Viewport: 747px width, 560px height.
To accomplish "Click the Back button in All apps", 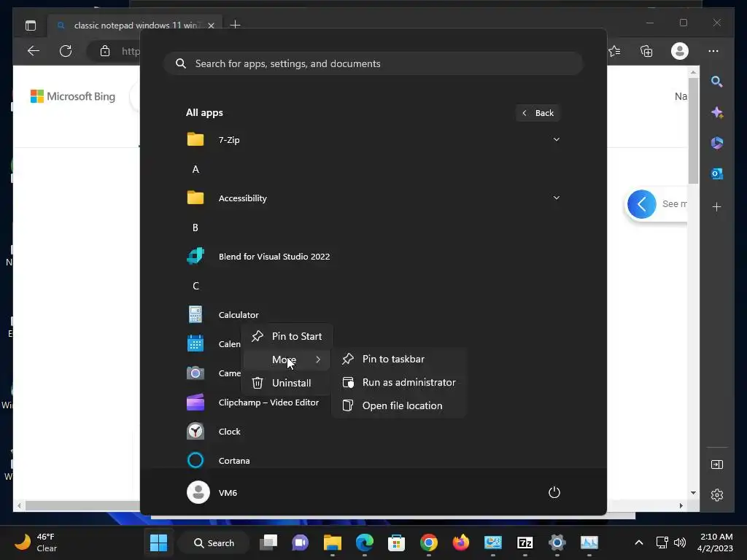I will pyautogui.click(x=538, y=113).
